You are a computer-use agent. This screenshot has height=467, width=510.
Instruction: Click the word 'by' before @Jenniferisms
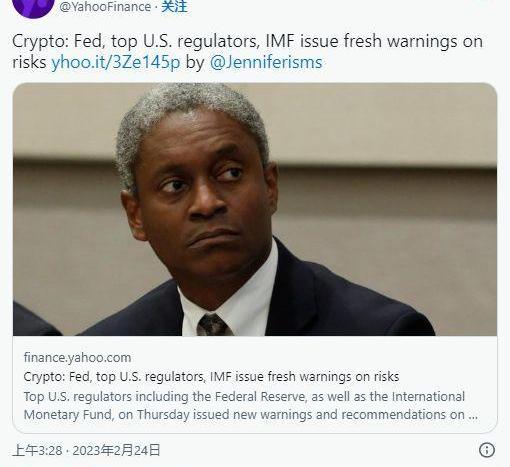click(195, 63)
